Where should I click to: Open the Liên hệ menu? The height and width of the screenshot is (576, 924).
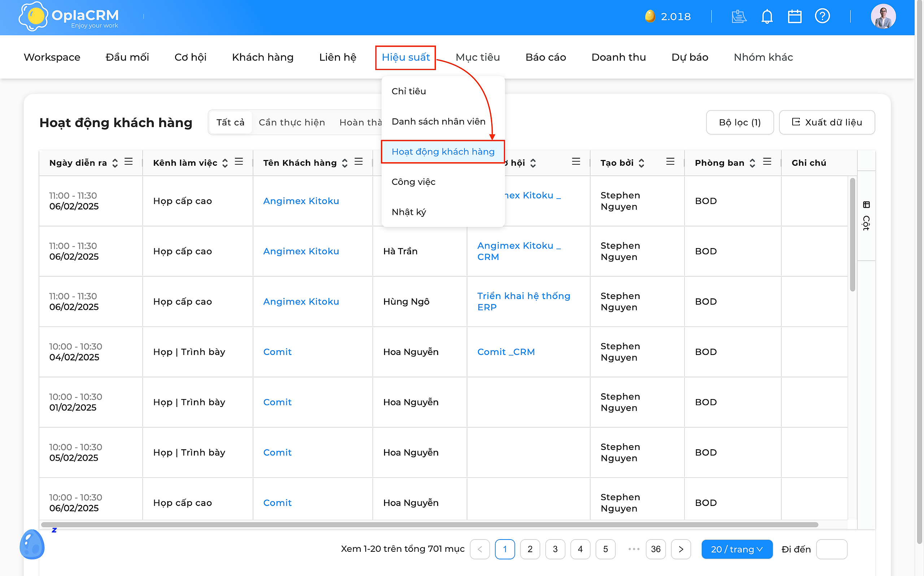pos(338,57)
